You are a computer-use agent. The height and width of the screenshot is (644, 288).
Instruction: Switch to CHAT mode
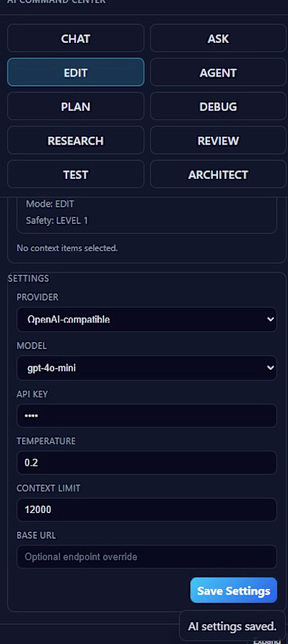point(76,38)
